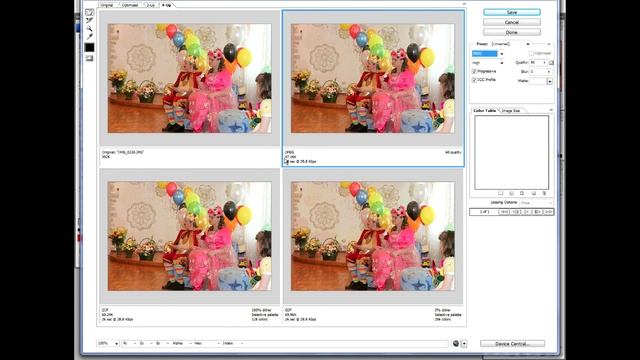Select the Zoom magnifier tool
This screenshot has height=360, width=640.
coord(89,29)
